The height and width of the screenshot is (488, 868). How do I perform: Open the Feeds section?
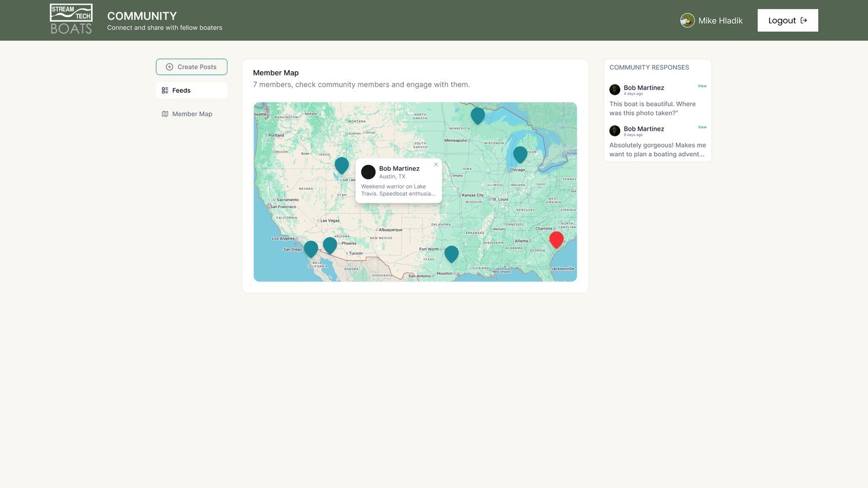pos(192,90)
